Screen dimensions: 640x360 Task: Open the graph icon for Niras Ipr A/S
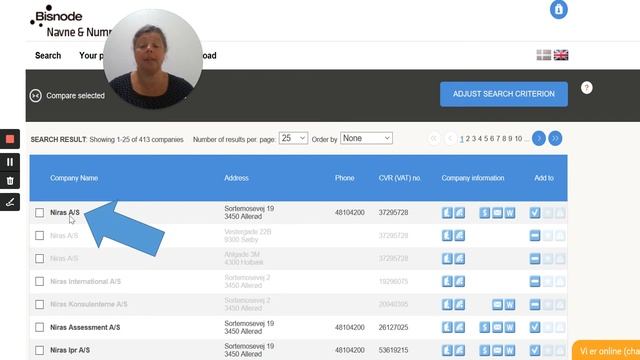coord(460,350)
